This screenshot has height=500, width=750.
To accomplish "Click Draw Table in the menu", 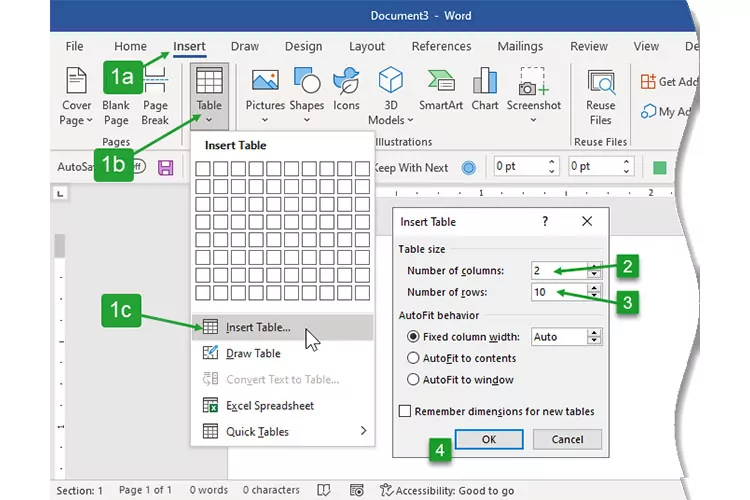I will [x=282, y=354].
